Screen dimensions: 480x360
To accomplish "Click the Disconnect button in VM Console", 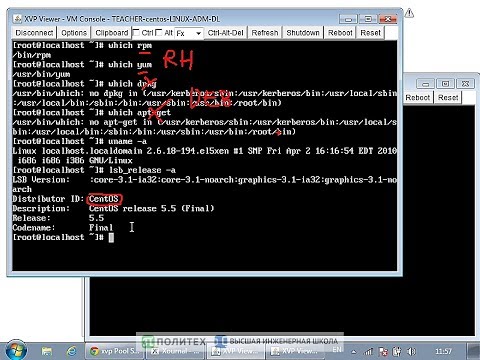I will click(x=34, y=33).
